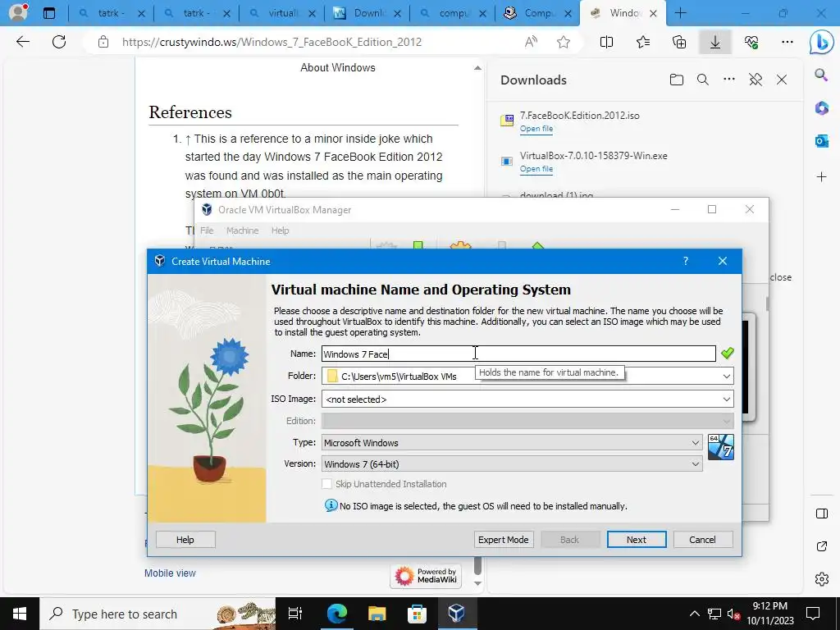Expand the Folder dropdown

tap(726, 376)
